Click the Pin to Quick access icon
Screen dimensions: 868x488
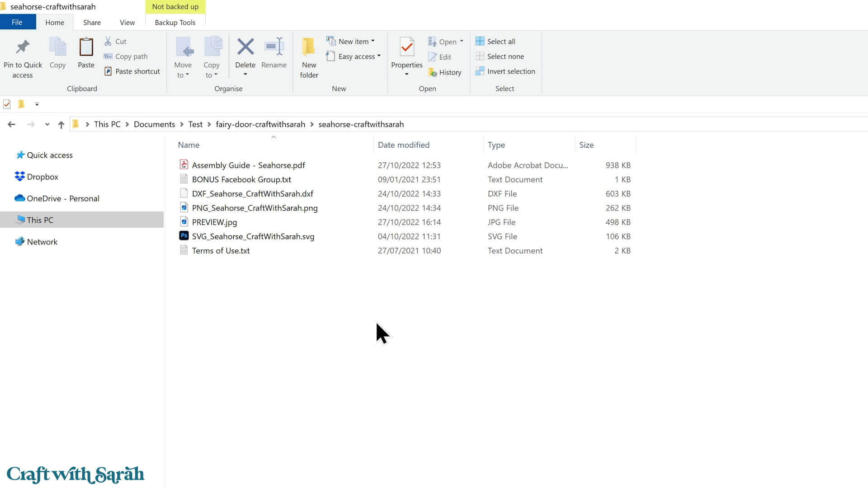(23, 47)
